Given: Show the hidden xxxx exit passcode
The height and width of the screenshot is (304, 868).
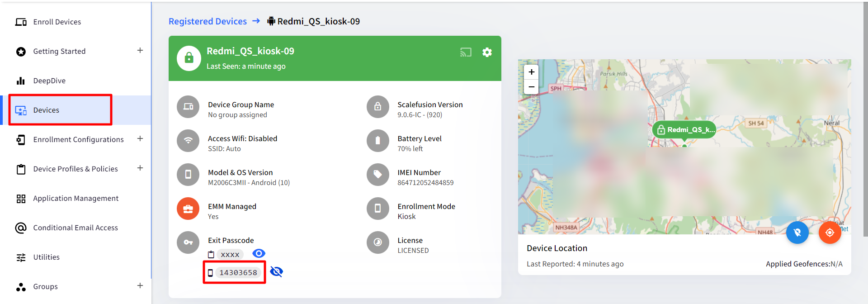Looking at the screenshot, I should (x=259, y=253).
